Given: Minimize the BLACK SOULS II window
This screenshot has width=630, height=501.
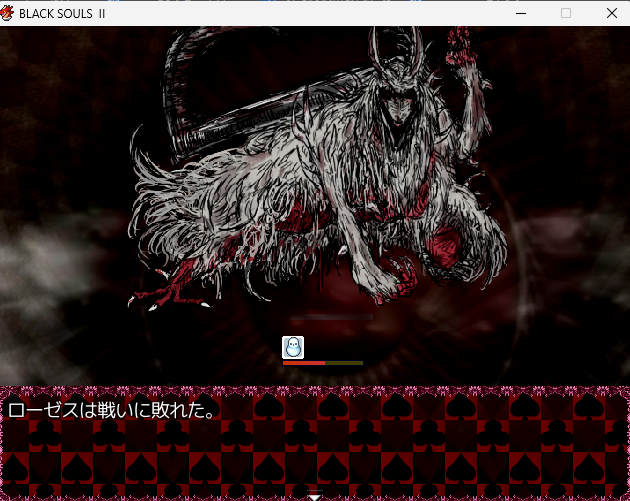Looking at the screenshot, I should point(521,13).
